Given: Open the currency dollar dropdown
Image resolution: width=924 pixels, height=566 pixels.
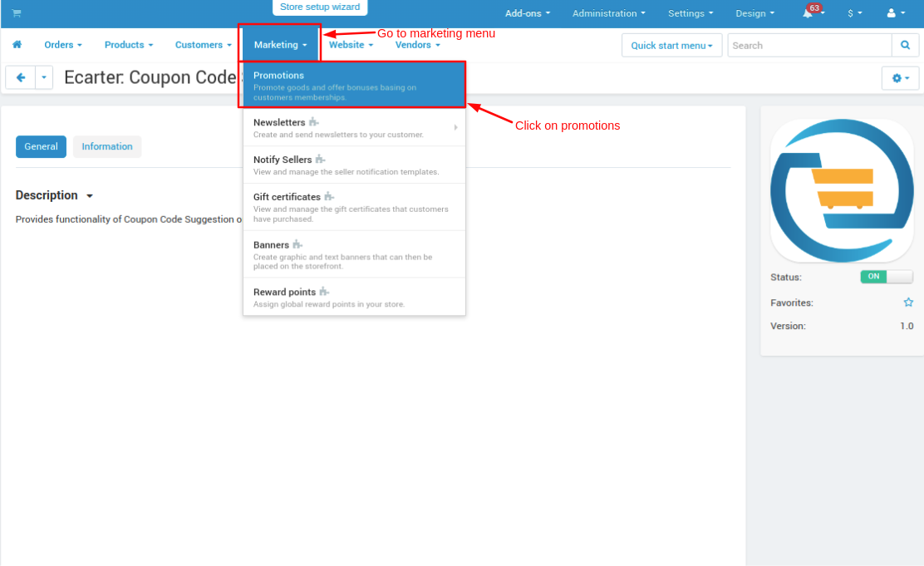Looking at the screenshot, I should (x=854, y=13).
